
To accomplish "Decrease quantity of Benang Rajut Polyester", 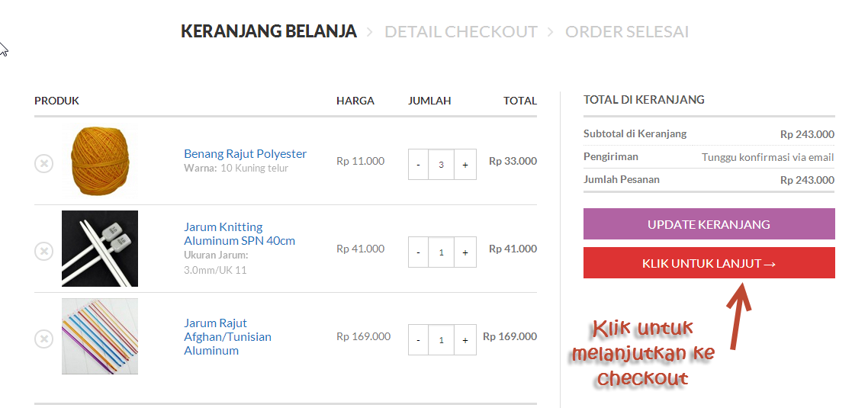I will point(418,165).
